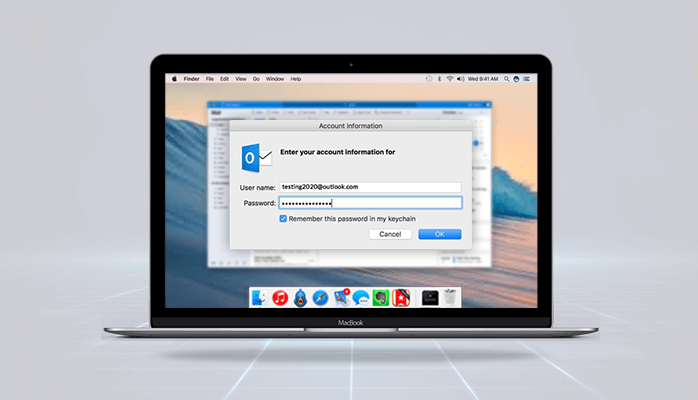Open Spotlight search magnifier

(x=507, y=79)
